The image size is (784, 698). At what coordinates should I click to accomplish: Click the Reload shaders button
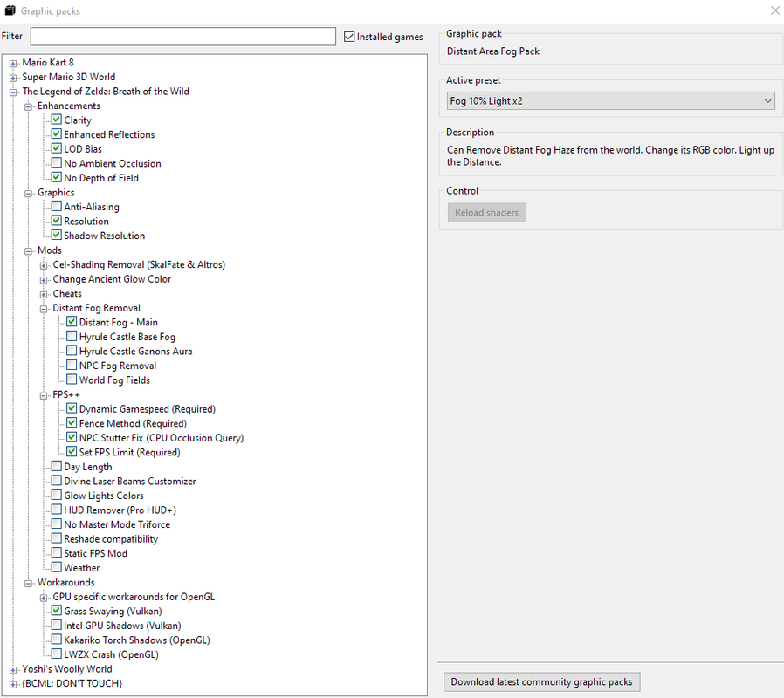pos(486,212)
